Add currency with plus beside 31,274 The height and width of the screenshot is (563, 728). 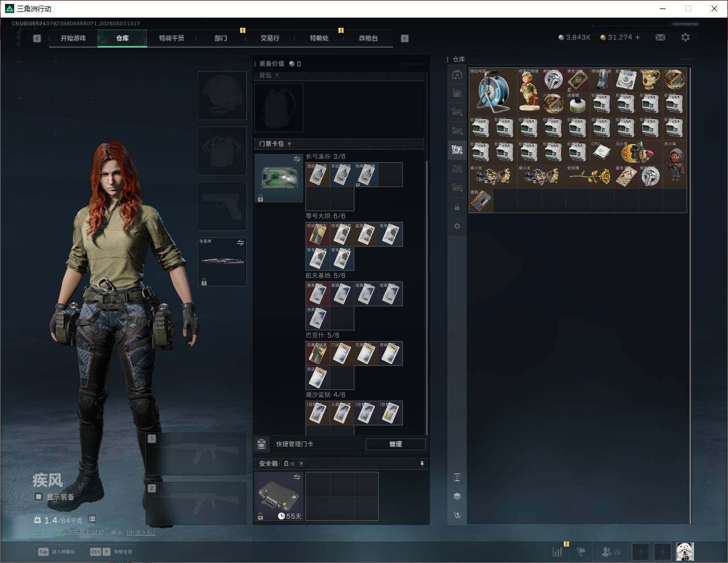[638, 37]
